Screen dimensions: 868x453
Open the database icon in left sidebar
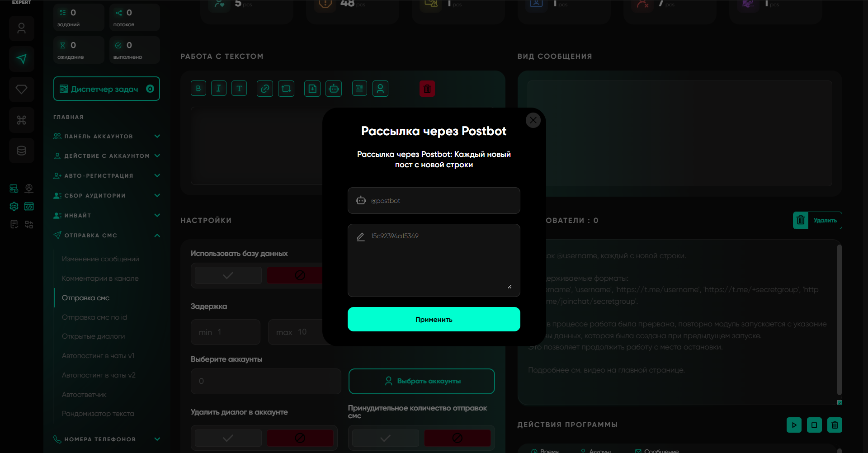(x=21, y=151)
